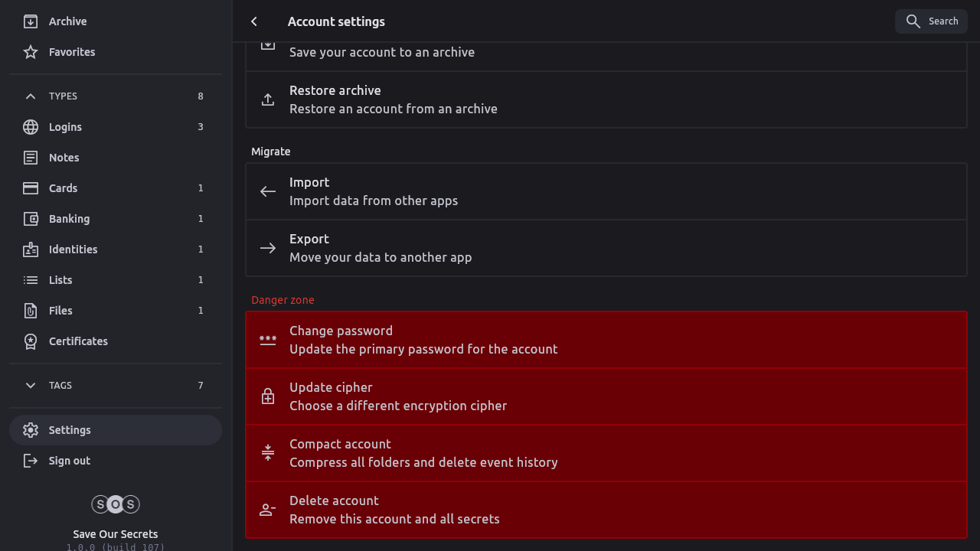980x551 pixels.
Task: Click the Import left-arrow icon
Action: pos(268,191)
